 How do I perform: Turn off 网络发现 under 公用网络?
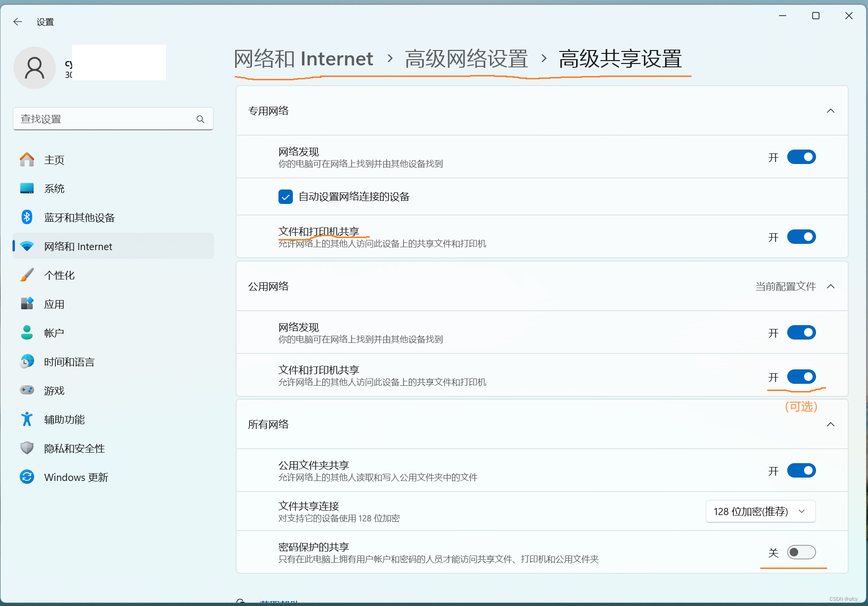coord(801,333)
